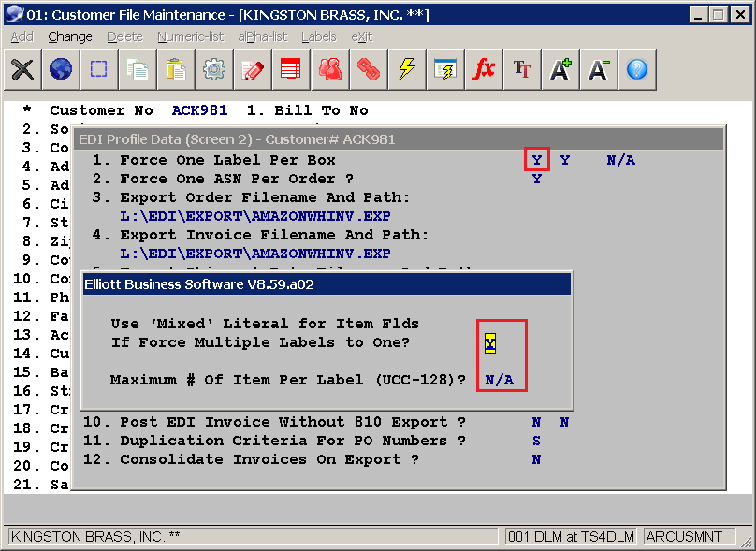Click first Y value of Force One Label

(537, 160)
